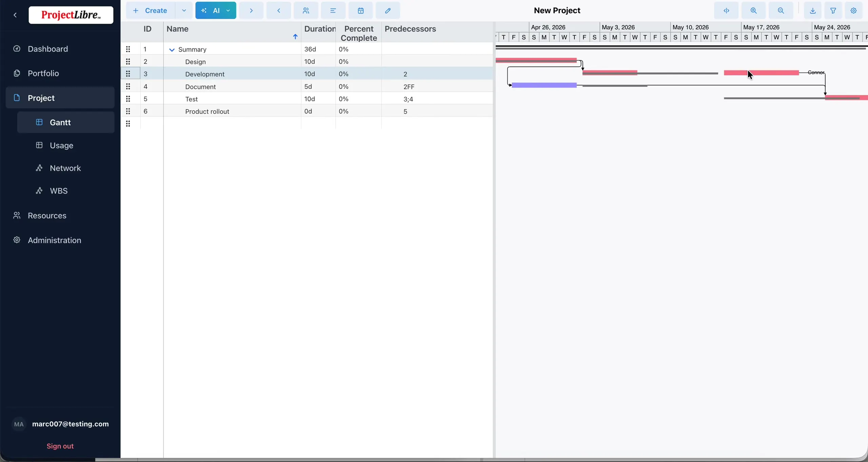Image resolution: width=868 pixels, height=462 pixels.
Task: Switch to the WBS view
Action: pyautogui.click(x=66, y=191)
